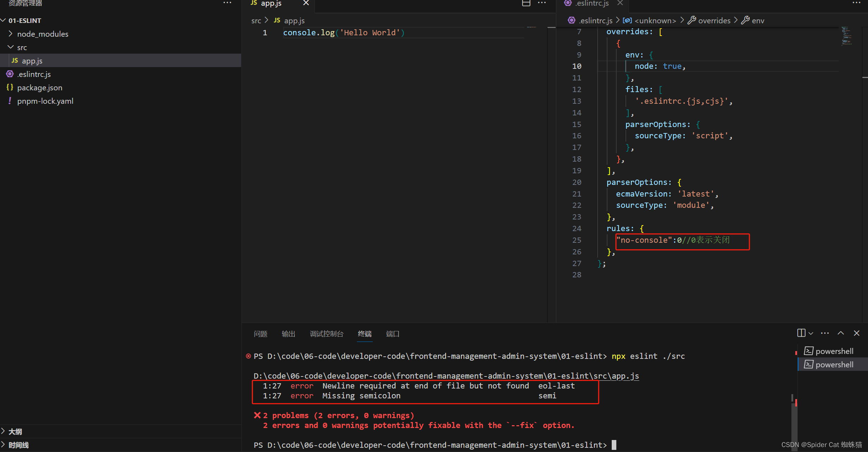
Task: Close the .eslintrc.js editor tab
Action: (x=620, y=3)
